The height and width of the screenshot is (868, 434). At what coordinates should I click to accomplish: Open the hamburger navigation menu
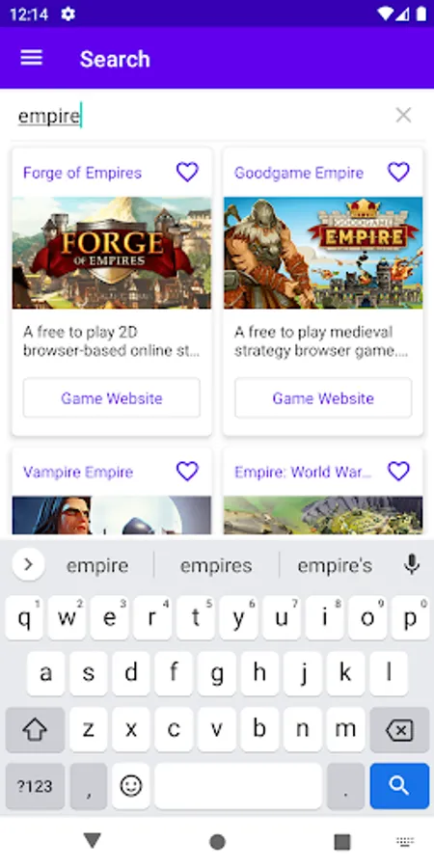tap(32, 58)
